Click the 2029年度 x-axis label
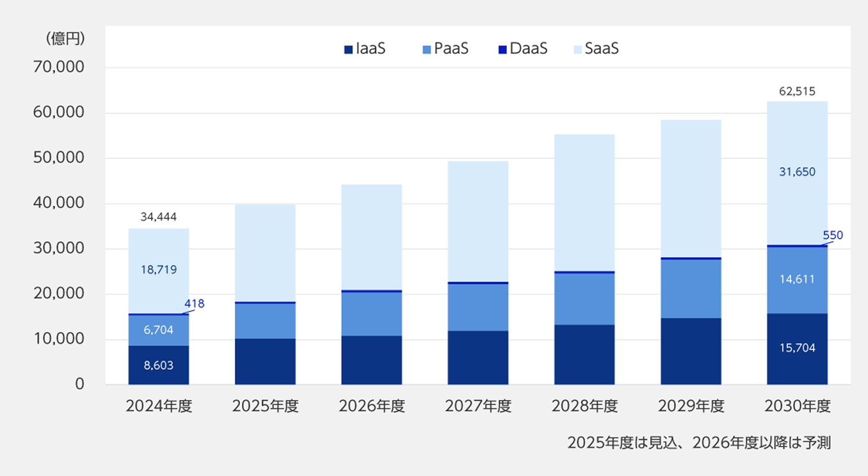The image size is (868, 476). click(x=691, y=406)
